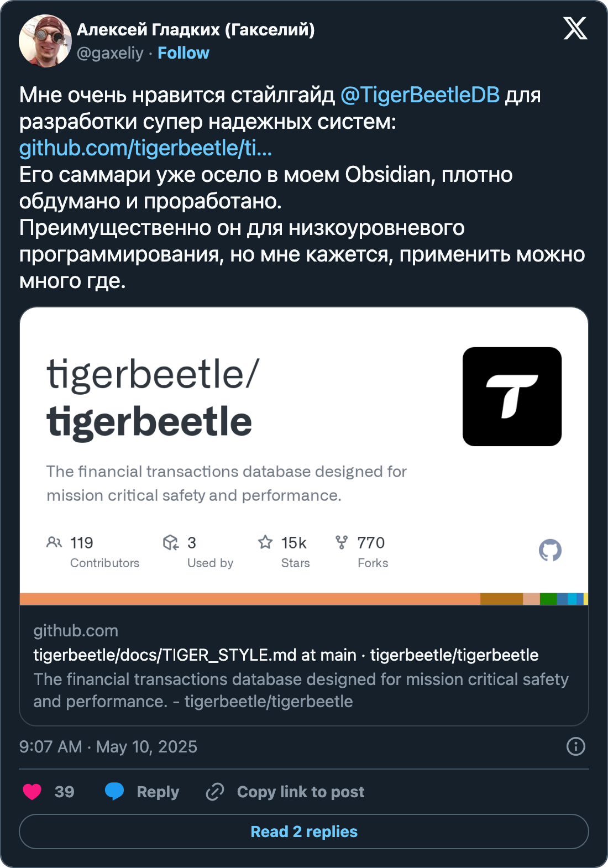Image resolution: width=608 pixels, height=868 pixels.
Task: Select the Stars star icon
Action: (x=264, y=543)
